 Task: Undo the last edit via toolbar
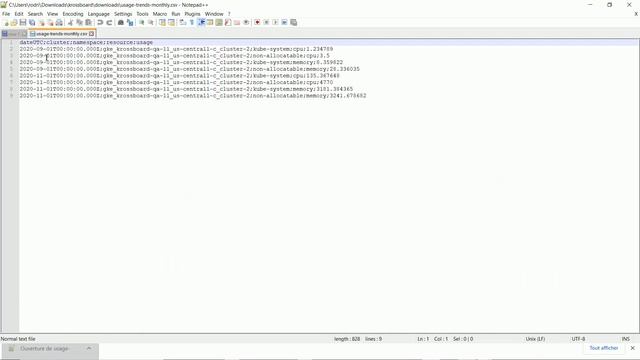tap(100, 22)
